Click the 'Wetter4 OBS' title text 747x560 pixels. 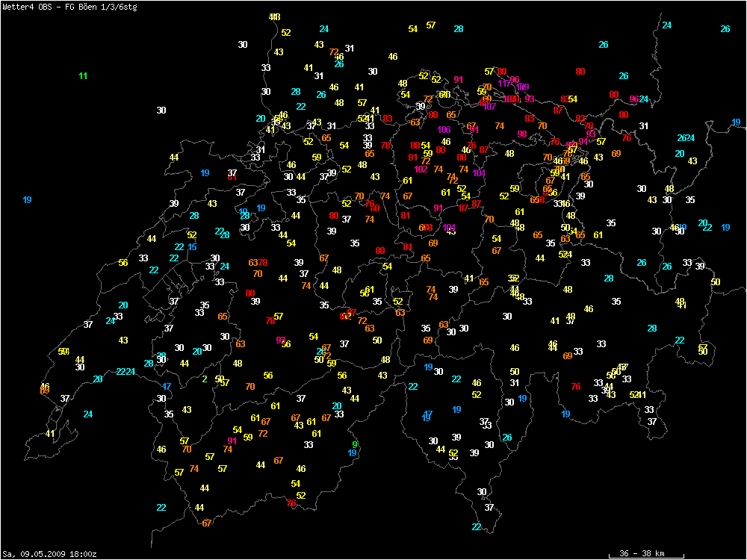click(26, 7)
